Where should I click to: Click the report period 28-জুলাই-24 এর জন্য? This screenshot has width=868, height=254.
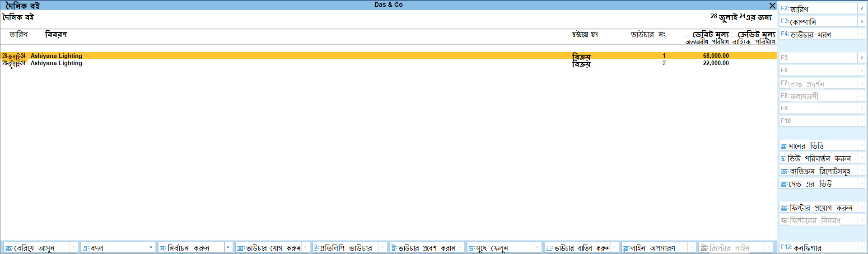[741, 17]
